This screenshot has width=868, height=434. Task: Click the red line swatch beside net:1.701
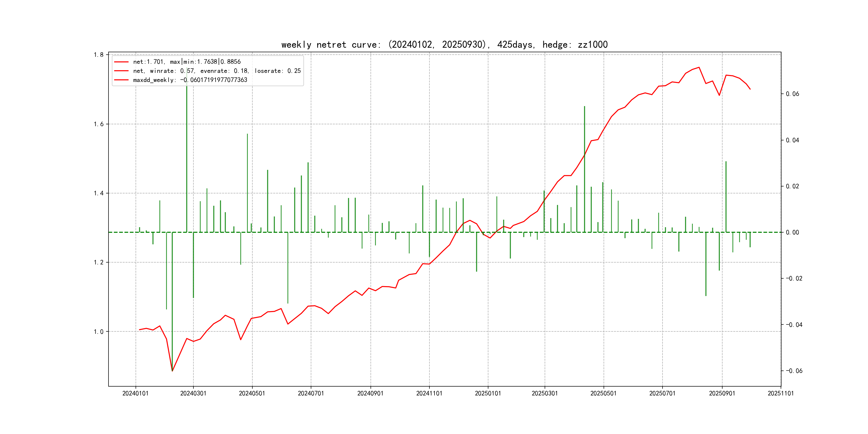pyautogui.click(x=121, y=62)
